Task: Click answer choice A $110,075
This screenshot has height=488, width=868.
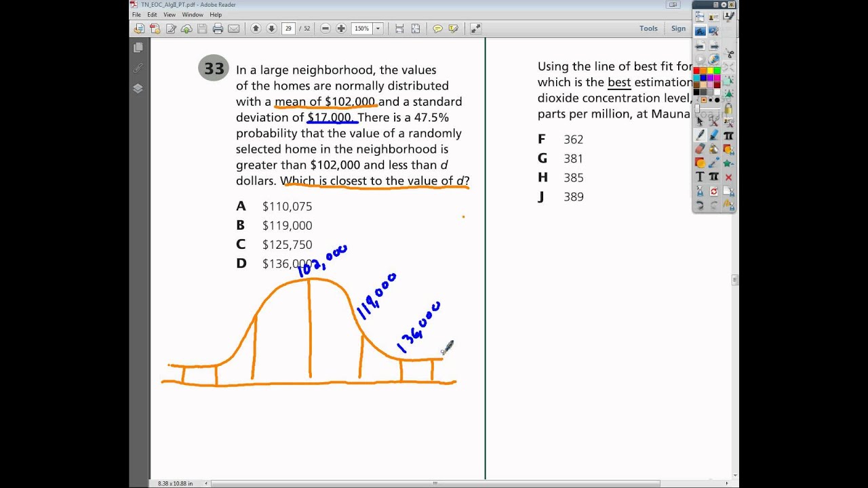Action: [274, 206]
